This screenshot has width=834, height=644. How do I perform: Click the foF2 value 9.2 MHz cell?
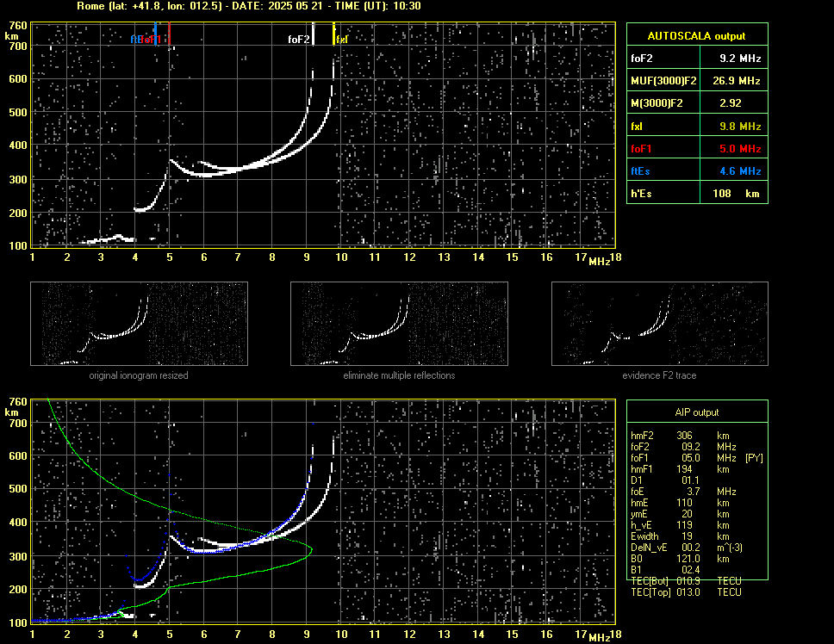point(734,59)
